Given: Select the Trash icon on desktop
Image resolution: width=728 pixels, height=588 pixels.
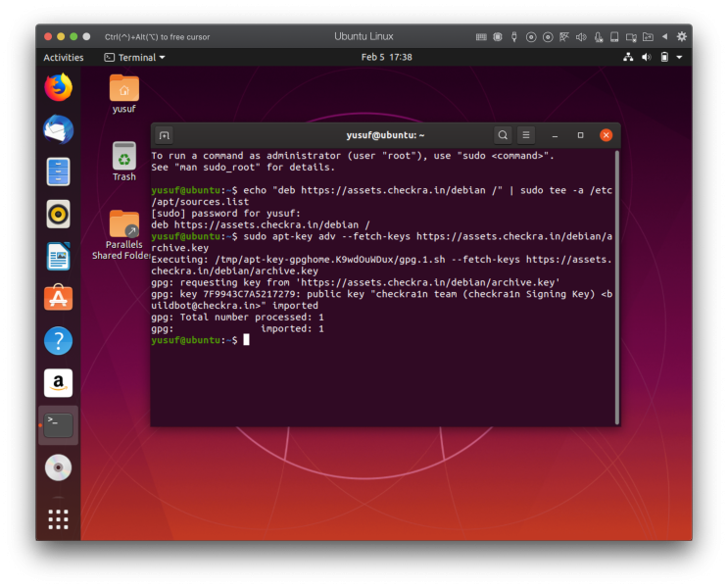Looking at the screenshot, I should [x=124, y=162].
